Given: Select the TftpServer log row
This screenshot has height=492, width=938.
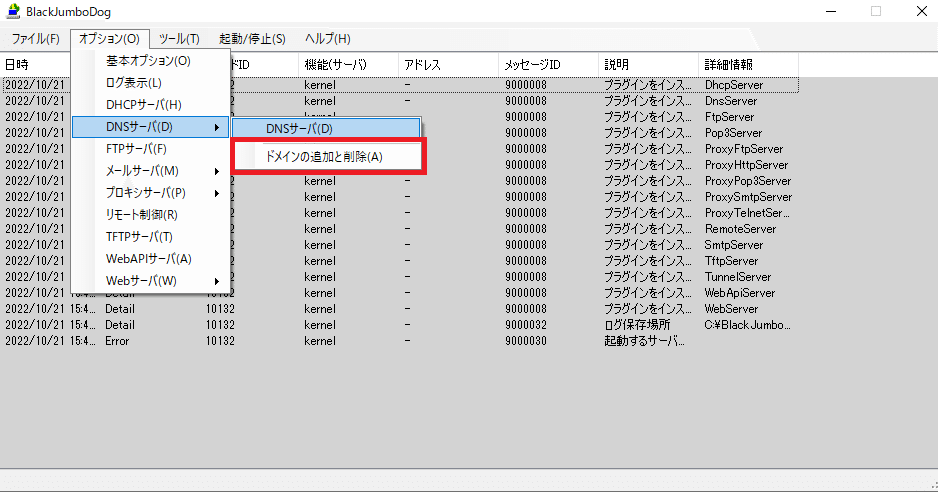Looking at the screenshot, I should pos(400,261).
